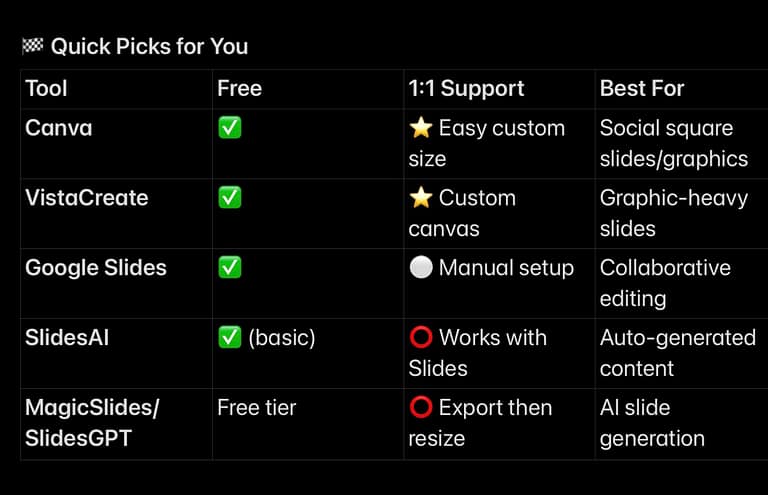
Task: Click the checkered flag icon beside Quick Picks
Action: [x=32, y=46]
